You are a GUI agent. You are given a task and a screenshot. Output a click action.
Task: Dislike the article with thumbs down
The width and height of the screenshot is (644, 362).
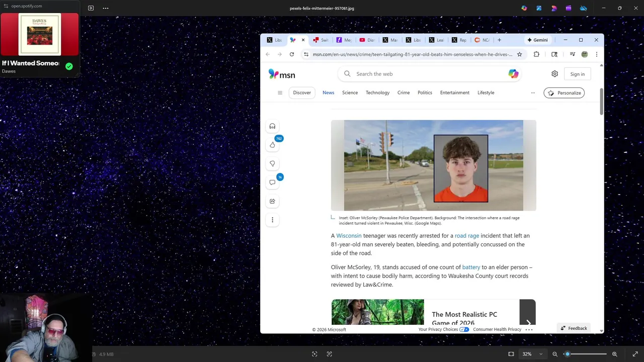tap(272, 163)
